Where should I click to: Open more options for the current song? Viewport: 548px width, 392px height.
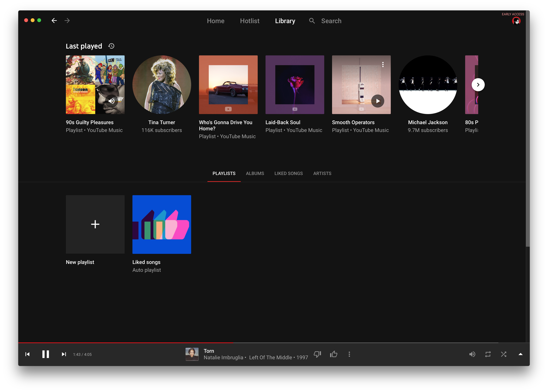(x=349, y=354)
